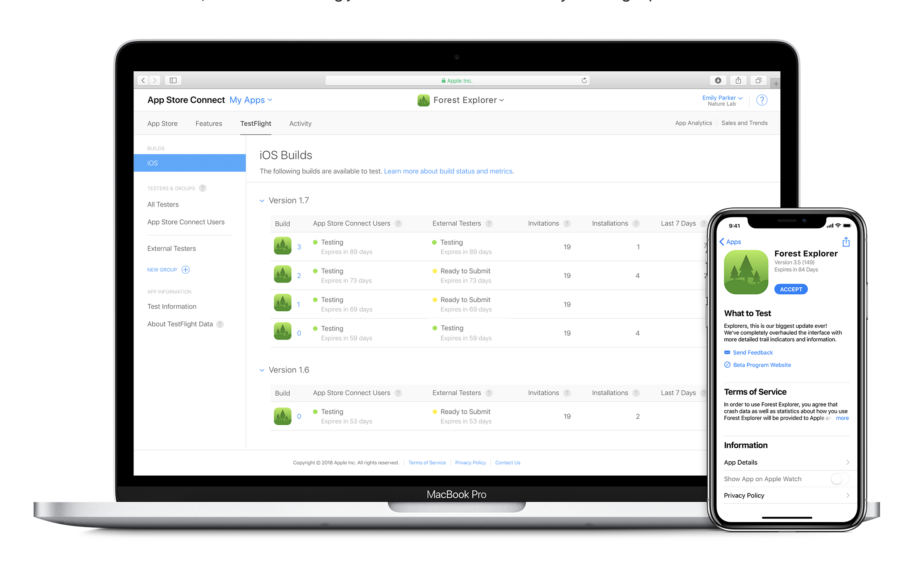Open build number 3 link in Version 1.7

[299, 247]
